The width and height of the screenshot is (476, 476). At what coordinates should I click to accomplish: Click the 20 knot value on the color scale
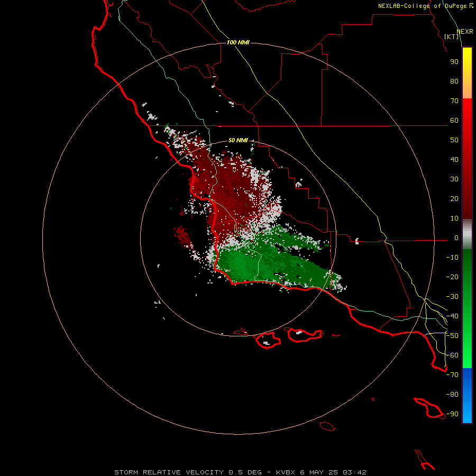point(454,198)
